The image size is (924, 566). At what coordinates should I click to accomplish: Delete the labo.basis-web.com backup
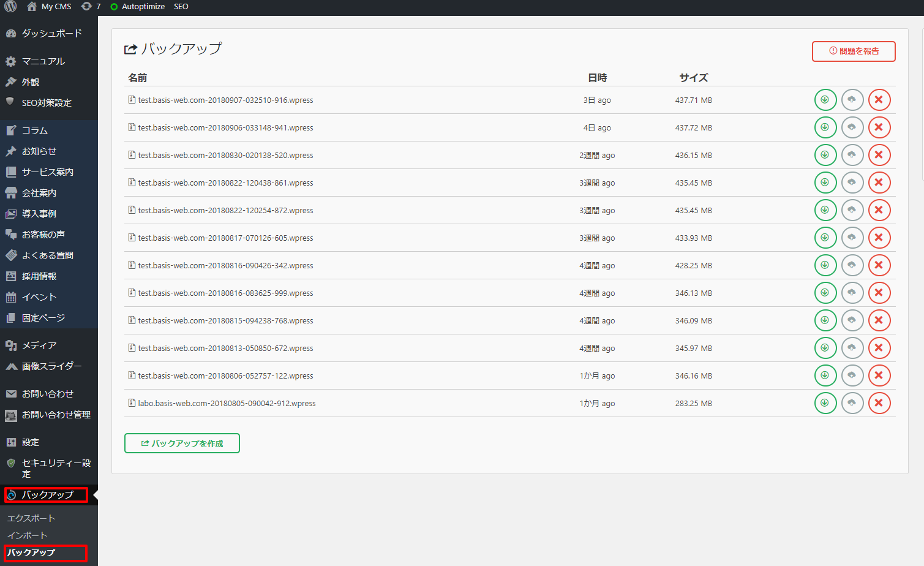point(879,403)
